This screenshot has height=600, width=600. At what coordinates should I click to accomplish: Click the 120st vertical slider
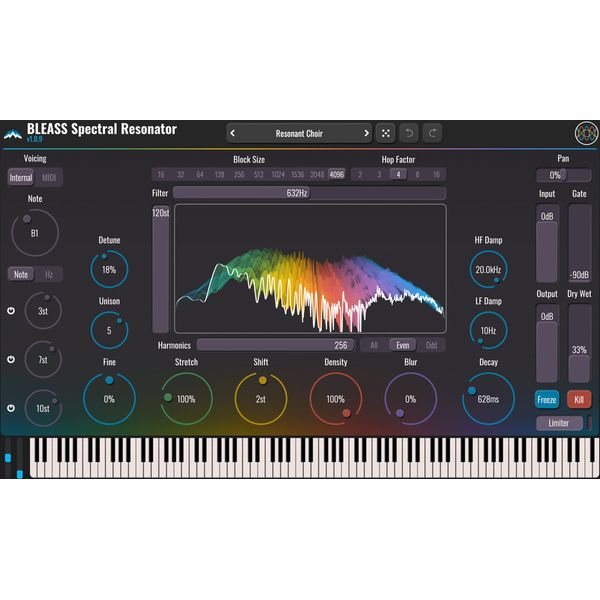pyautogui.click(x=161, y=269)
